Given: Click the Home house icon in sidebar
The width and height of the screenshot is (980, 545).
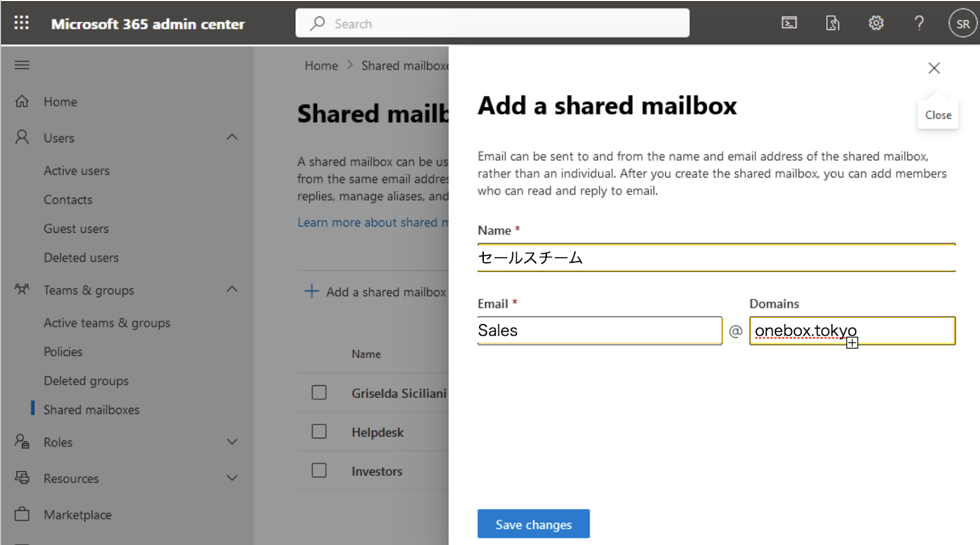Looking at the screenshot, I should (22, 101).
